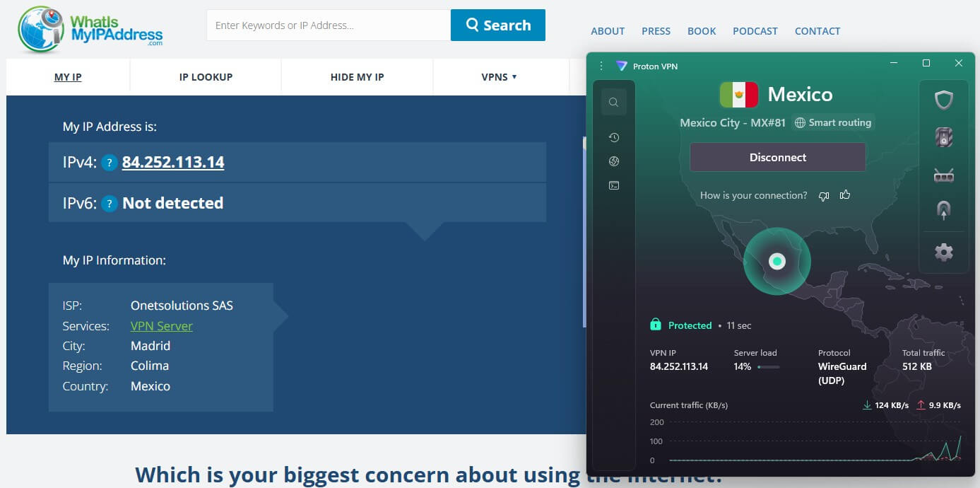Open the Kill switch icon
The height and width of the screenshot is (488, 980).
944,137
